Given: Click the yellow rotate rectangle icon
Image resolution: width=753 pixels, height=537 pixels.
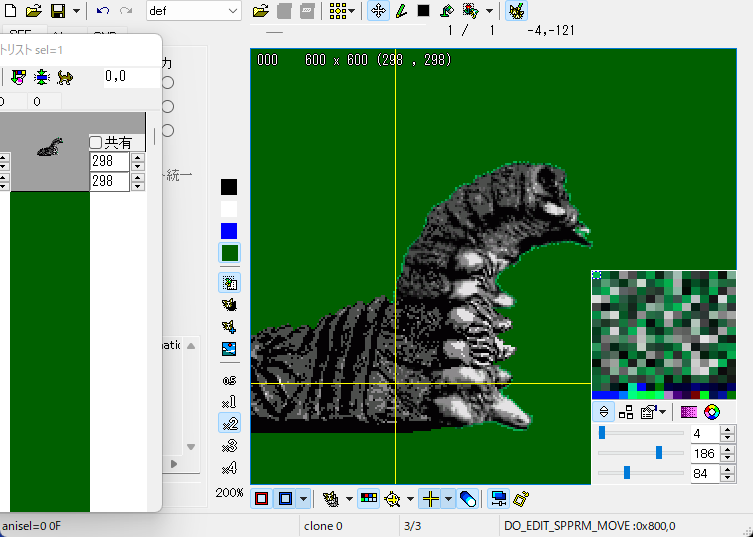Looking at the screenshot, I should click(521, 499).
